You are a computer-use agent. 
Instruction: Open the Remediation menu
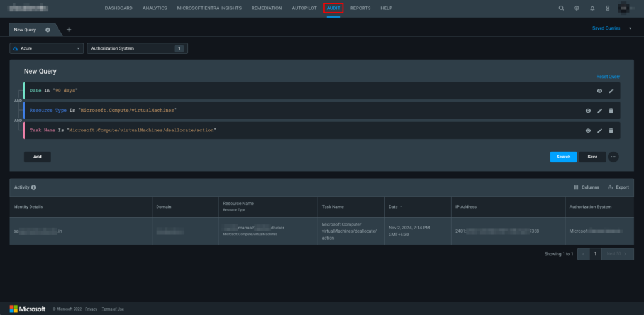pyautogui.click(x=267, y=8)
